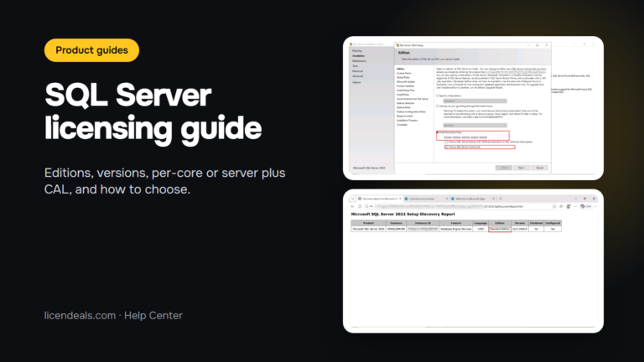This screenshot has height=362, width=644.
Task: Open the Discovery Report browser screenshot thumbnail
Action: (x=473, y=261)
